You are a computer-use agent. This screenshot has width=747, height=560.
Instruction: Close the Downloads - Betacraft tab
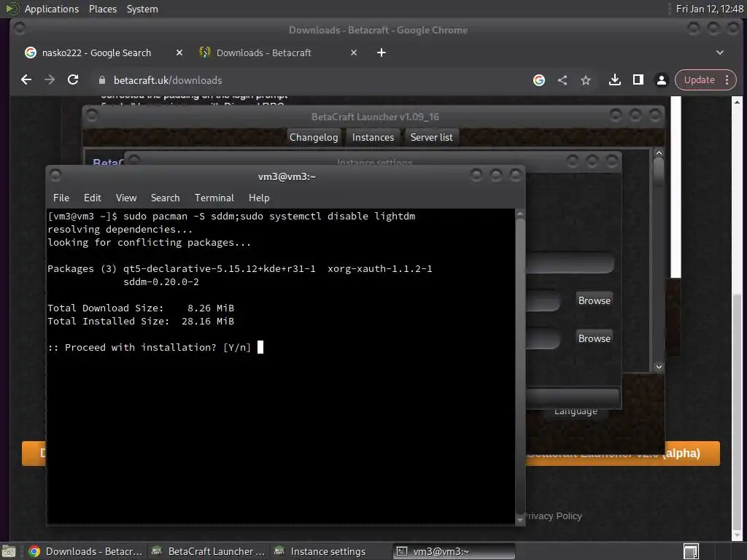pyautogui.click(x=354, y=52)
